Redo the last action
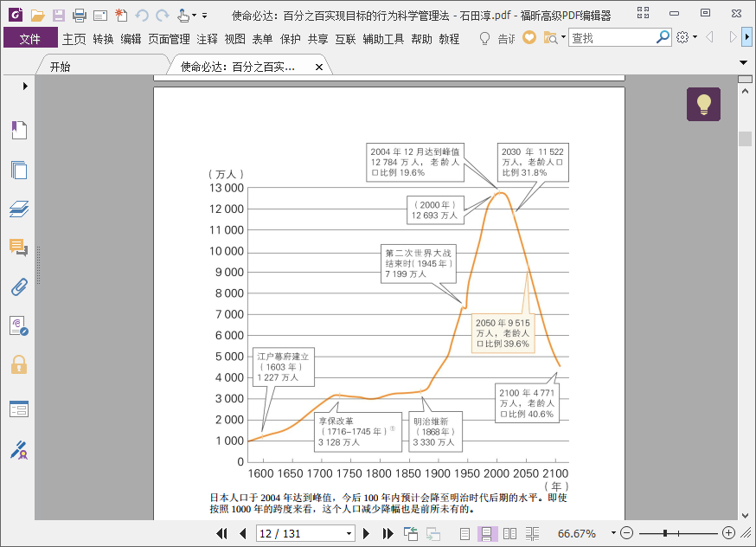The width and height of the screenshot is (756, 547). click(x=163, y=16)
